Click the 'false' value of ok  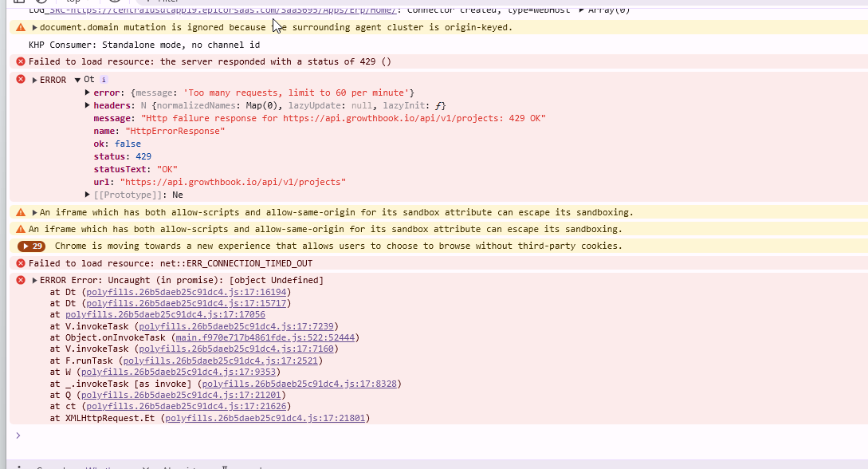[128, 144]
